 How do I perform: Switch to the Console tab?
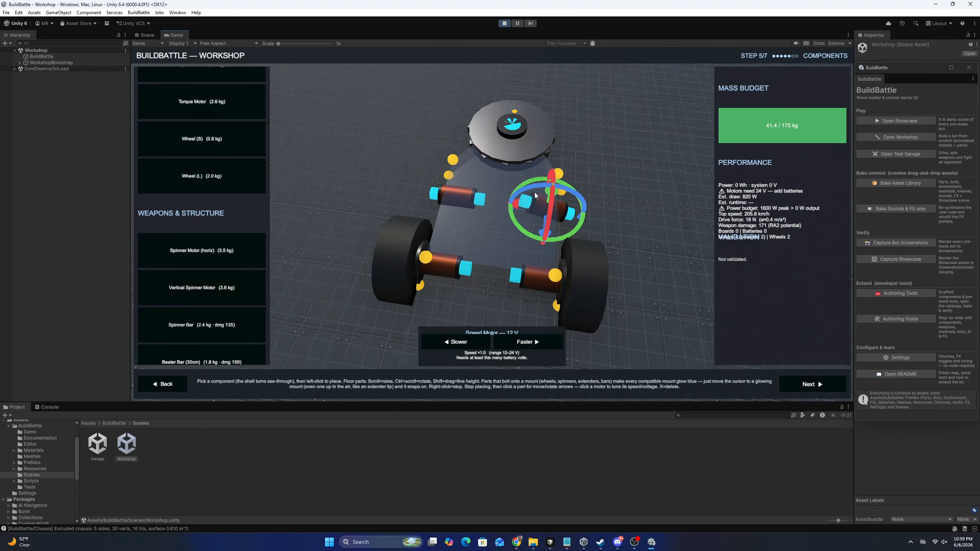click(47, 407)
